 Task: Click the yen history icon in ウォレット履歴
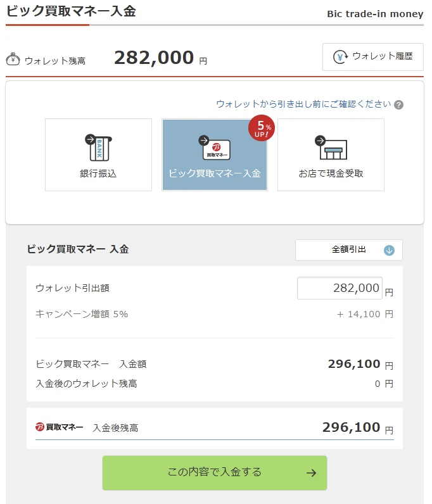340,57
